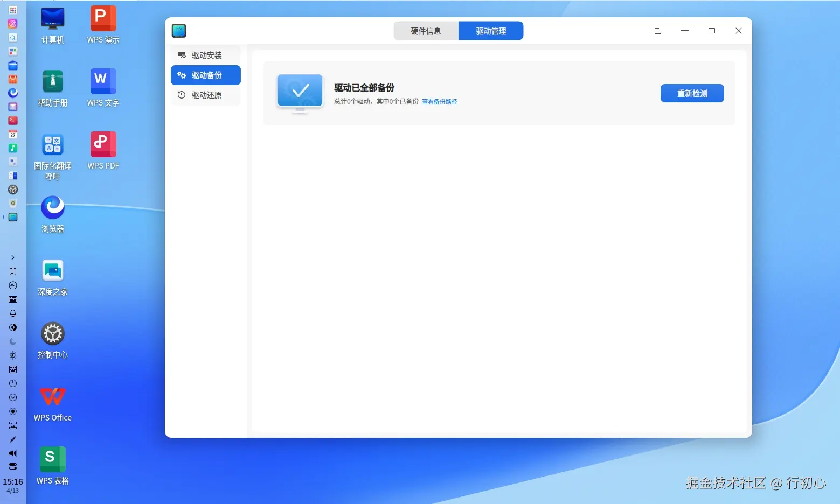Viewport: 840px width, 504px height.
Task: Select 驱动备份 in the sidebar
Action: coord(206,75)
